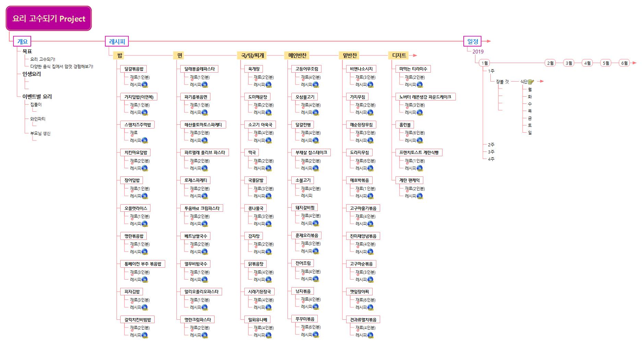The image size is (644, 343).
Task: Open the hyperlink globe icon under 달걀볶음밥
Action: click(x=145, y=85)
